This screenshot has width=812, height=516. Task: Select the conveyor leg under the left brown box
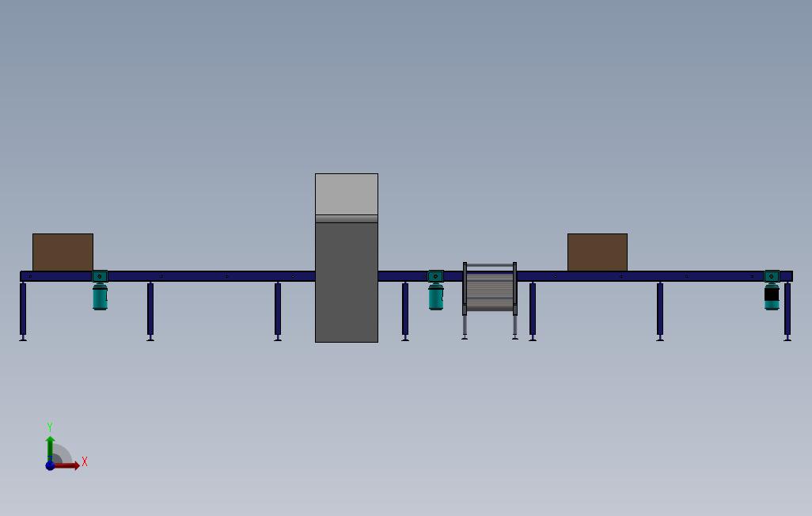(23, 311)
